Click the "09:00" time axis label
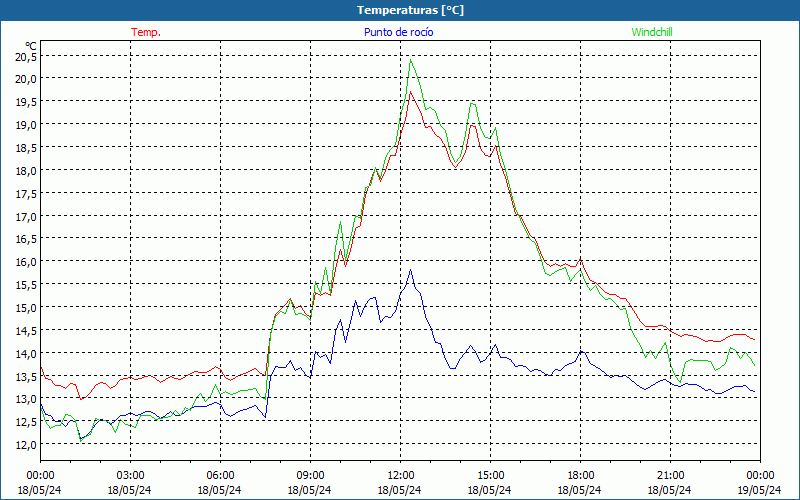This screenshot has width=800, height=500. [310, 476]
